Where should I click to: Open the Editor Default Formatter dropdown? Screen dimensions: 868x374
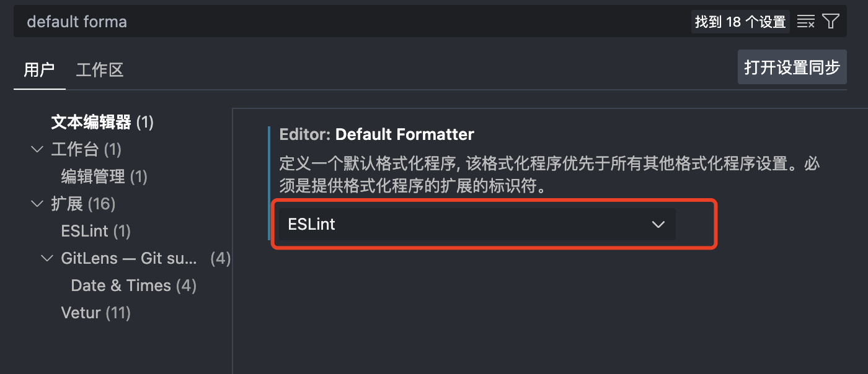tap(477, 224)
